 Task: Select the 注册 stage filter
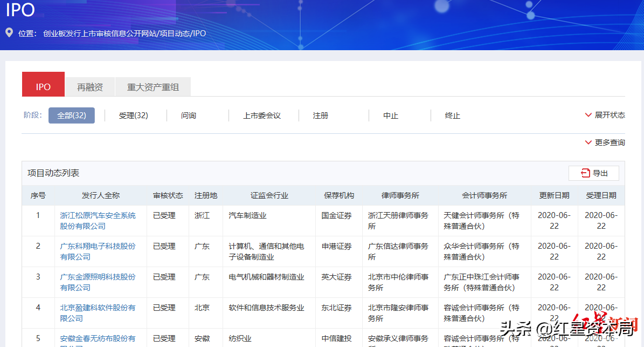[321, 115]
